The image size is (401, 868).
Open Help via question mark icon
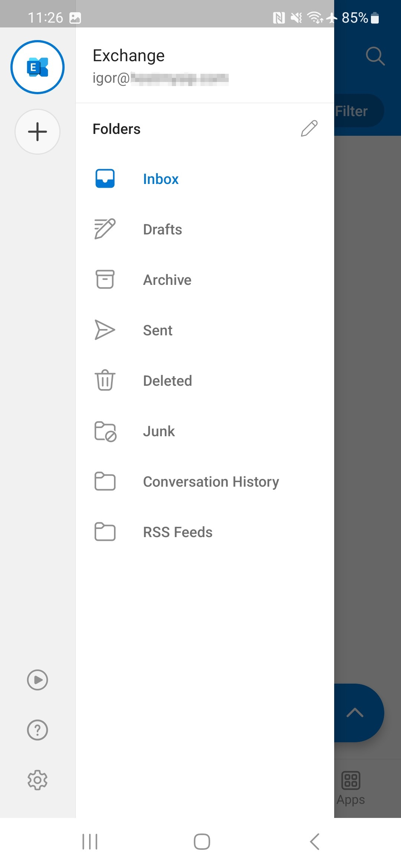point(38,730)
